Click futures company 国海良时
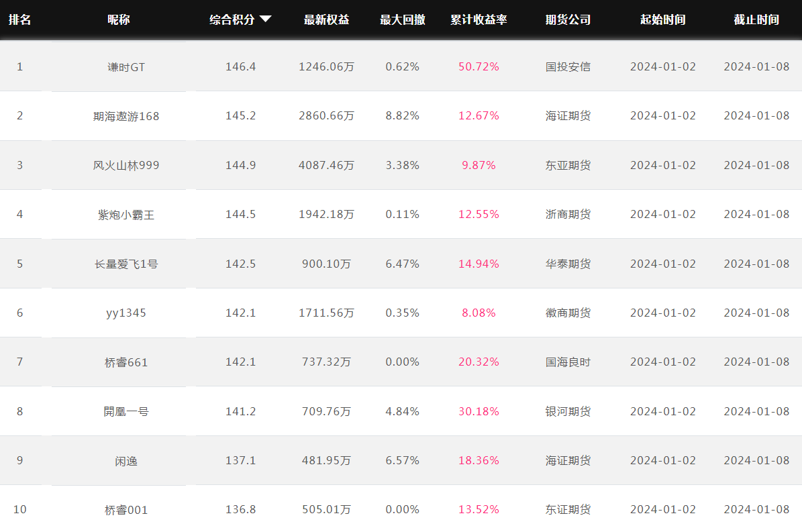The height and width of the screenshot is (532, 802). [568, 362]
